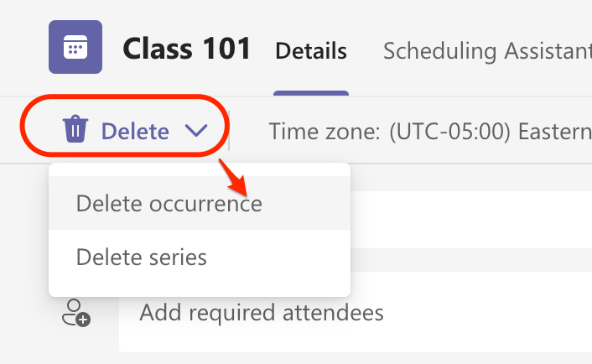592x364 pixels.
Task: Click the purple calendar meeting icon
Action: click(x=75, y=47)
